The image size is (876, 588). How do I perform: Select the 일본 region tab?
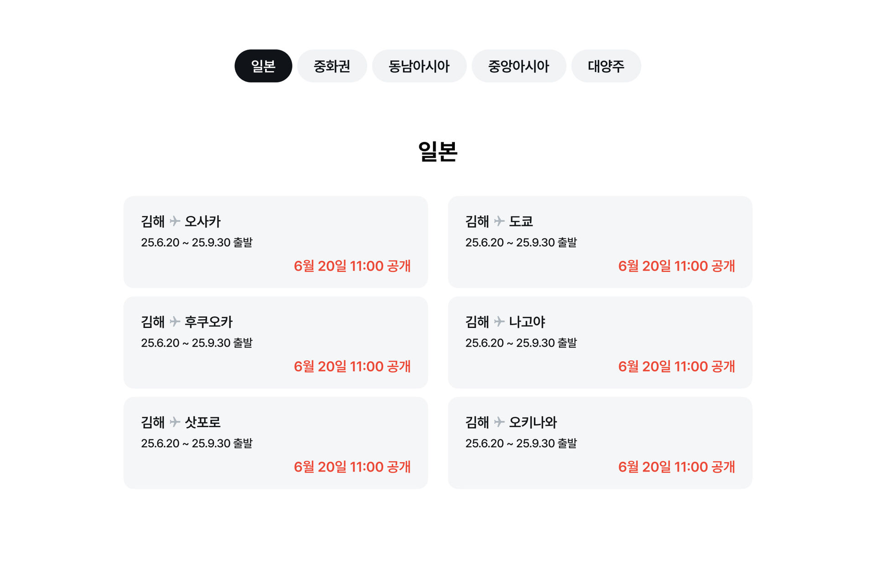263,66
